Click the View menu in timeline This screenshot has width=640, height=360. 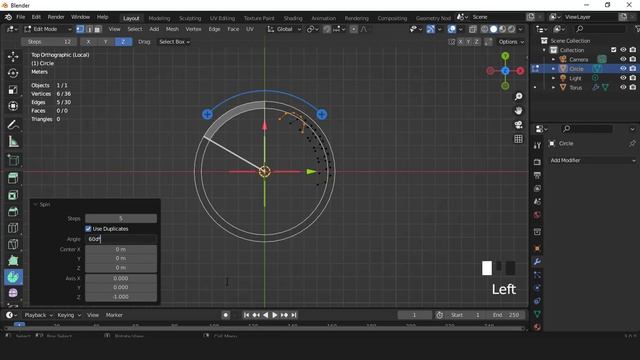pos(93,315)
